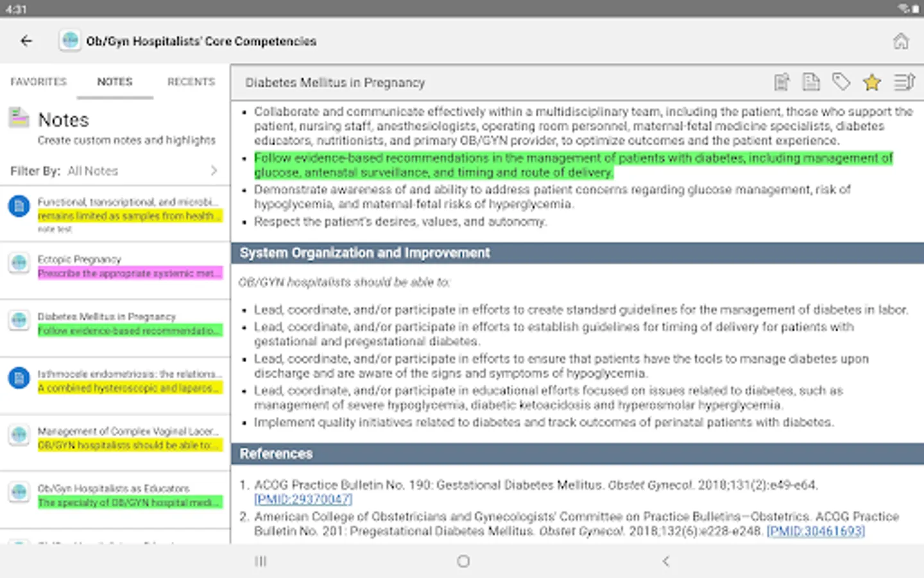Select the green Follow evidence-based recommendations snippet
The width and height of the screenshot is (924, 578).
point(130,331)
